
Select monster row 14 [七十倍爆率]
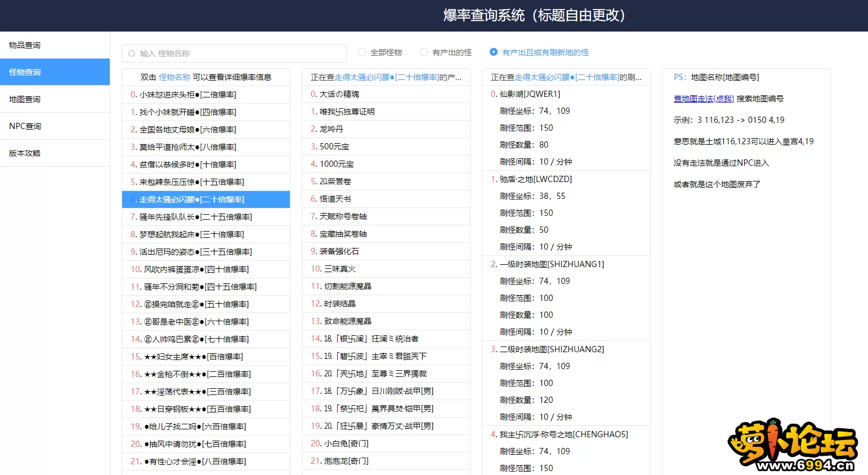click(206, 339)
